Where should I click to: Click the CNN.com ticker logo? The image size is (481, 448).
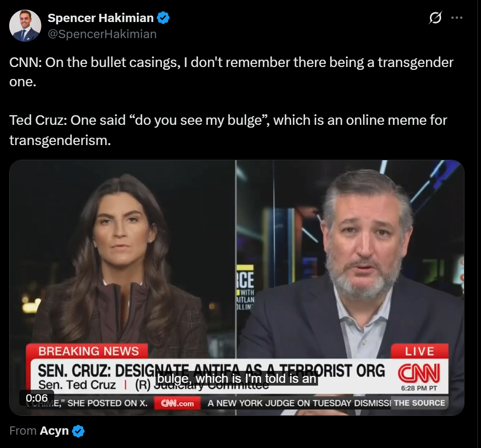tap(177, 403)
